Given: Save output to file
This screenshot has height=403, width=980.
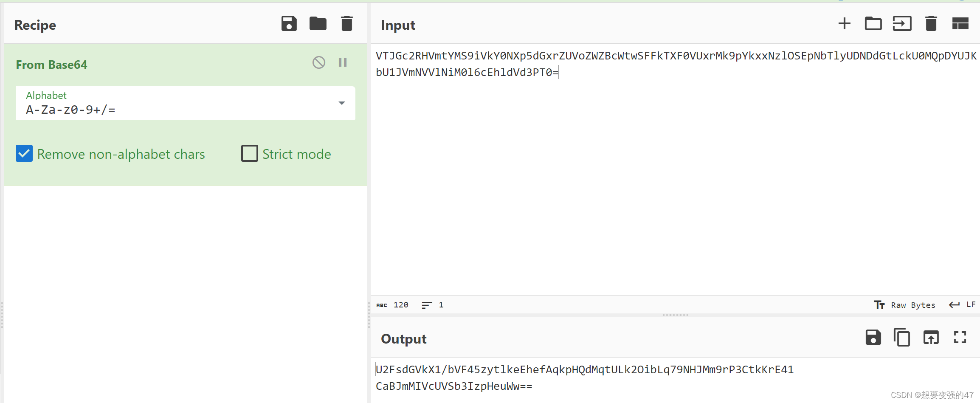Looking at the screenshot, I should tap(873, 338).
